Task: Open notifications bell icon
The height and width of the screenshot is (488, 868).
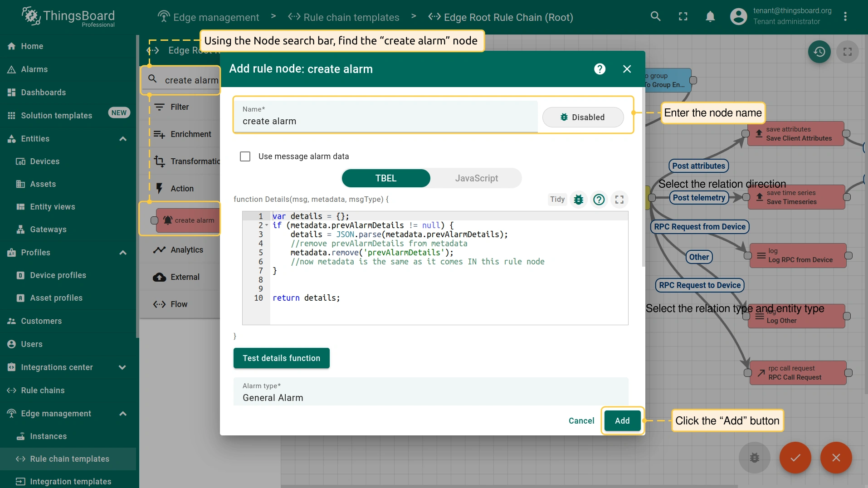Action: coord(710,17)
